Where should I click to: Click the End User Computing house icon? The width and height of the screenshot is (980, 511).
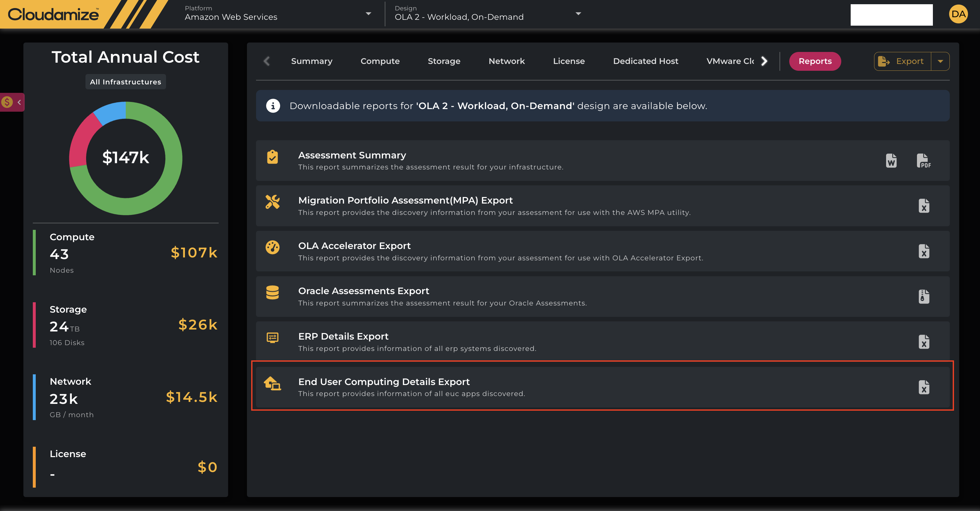pyautogui.click(x=272, y=383)
